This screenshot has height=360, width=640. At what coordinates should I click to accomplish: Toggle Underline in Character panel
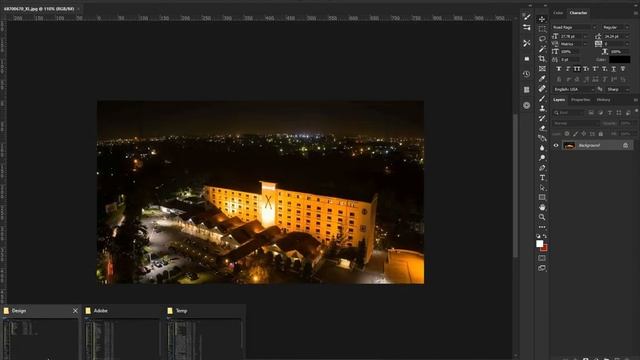tap(613, 69)
